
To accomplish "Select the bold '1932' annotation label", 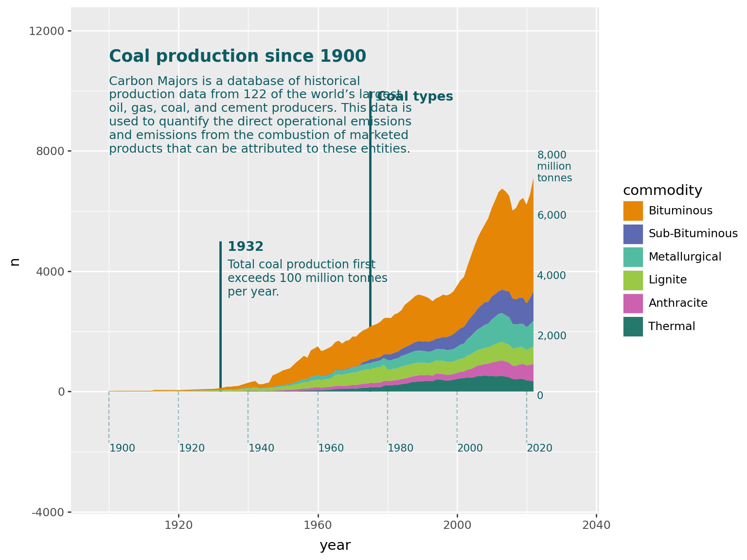I will 246,247.
